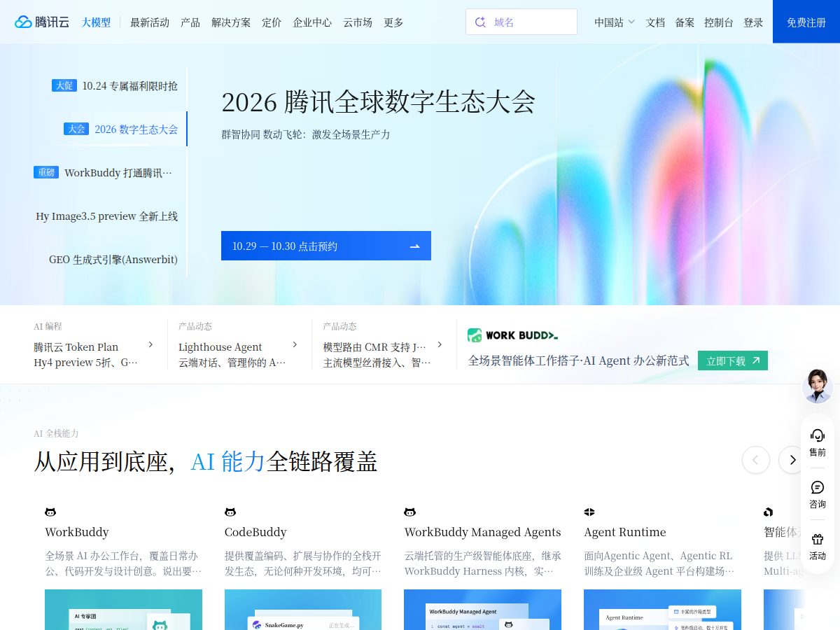This screenshot has width=840, height=630.
Task: Click the icon above the 智能体 card
Action: [x=769, y=512]
